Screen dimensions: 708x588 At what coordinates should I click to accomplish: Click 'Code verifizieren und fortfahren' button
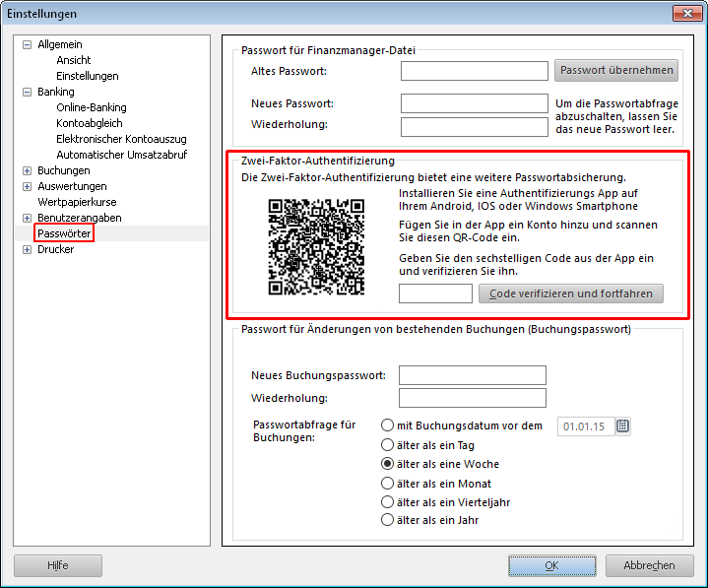pos(570,294)
